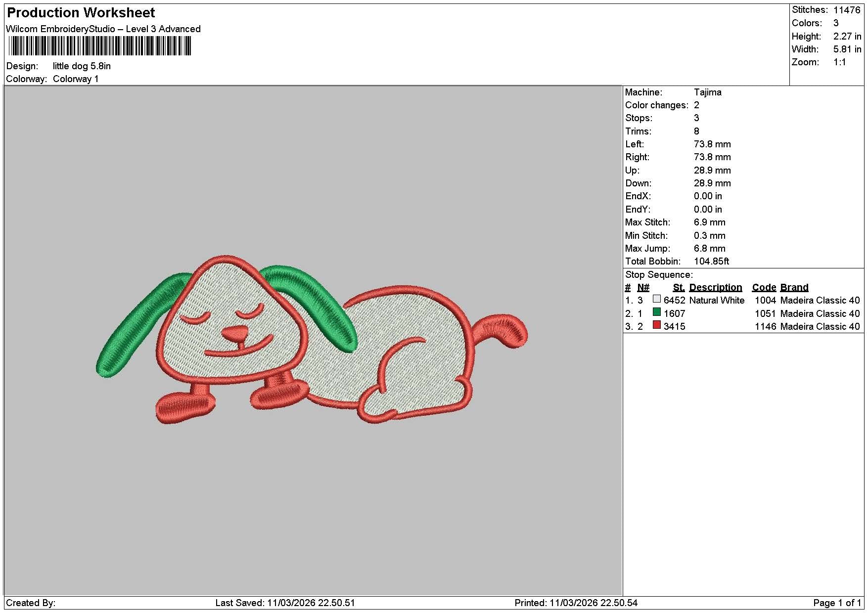This screenshot has height=613, width=868.
Task: Click the Max Stitch value '6.9 mm'
Action: click(x=709, y=222)
